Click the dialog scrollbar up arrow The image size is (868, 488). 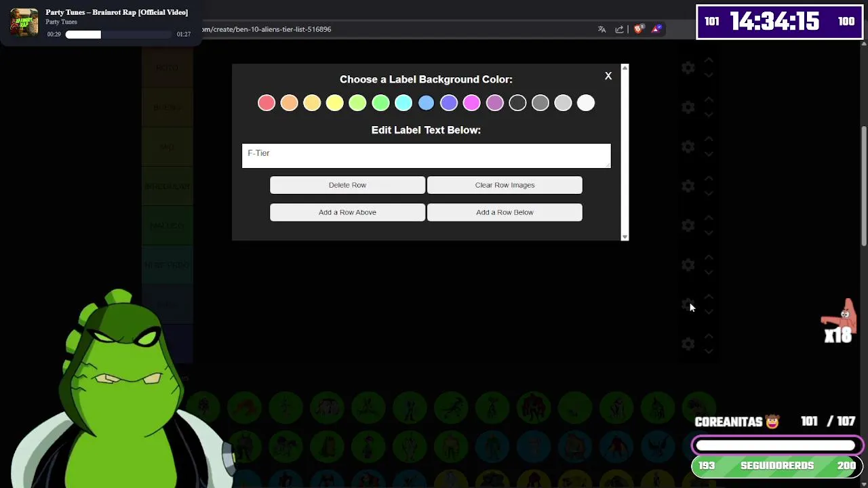pos(625,68)
